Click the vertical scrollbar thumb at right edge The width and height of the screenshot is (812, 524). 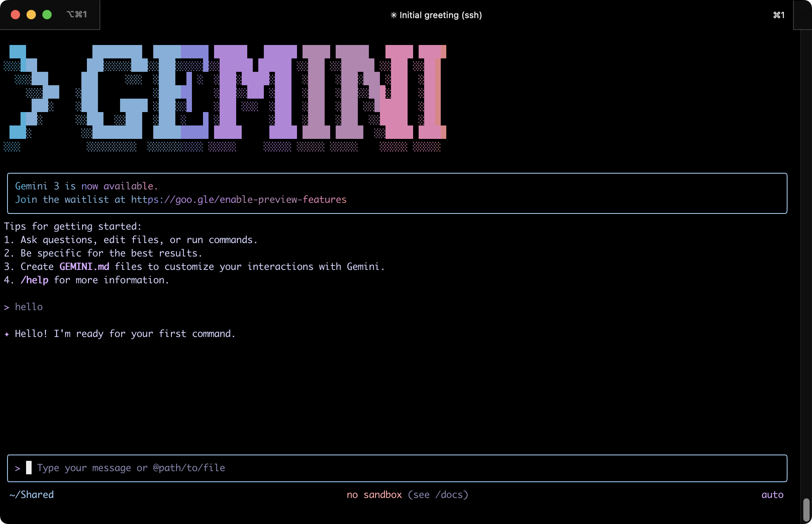tap(806, 509)
